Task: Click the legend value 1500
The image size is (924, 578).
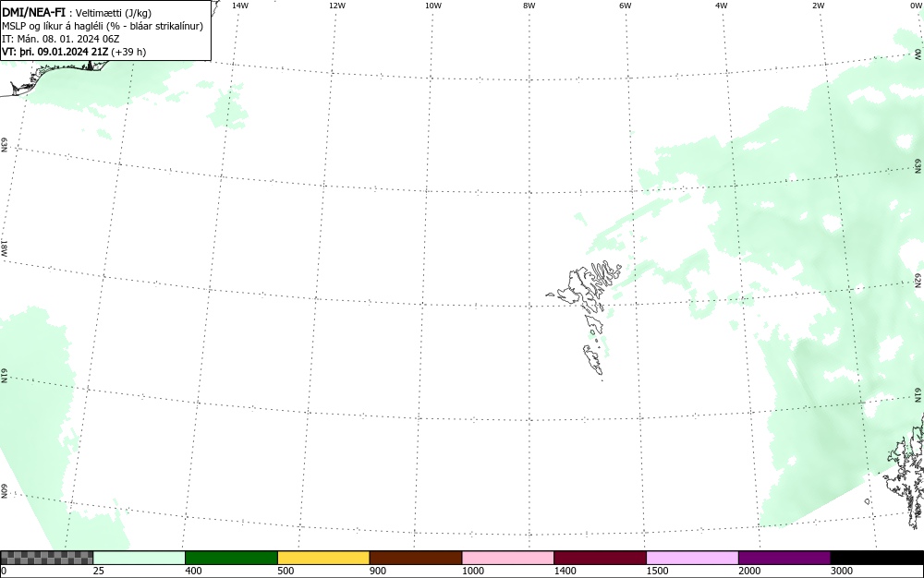Action: [x=658, y=571]
